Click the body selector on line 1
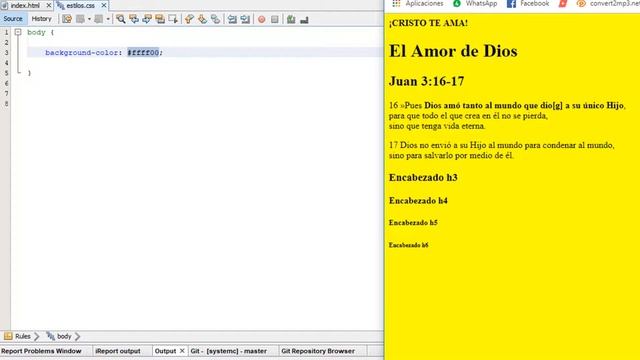The width and height of the screenshot is (640, 360). tap(36, 32)
